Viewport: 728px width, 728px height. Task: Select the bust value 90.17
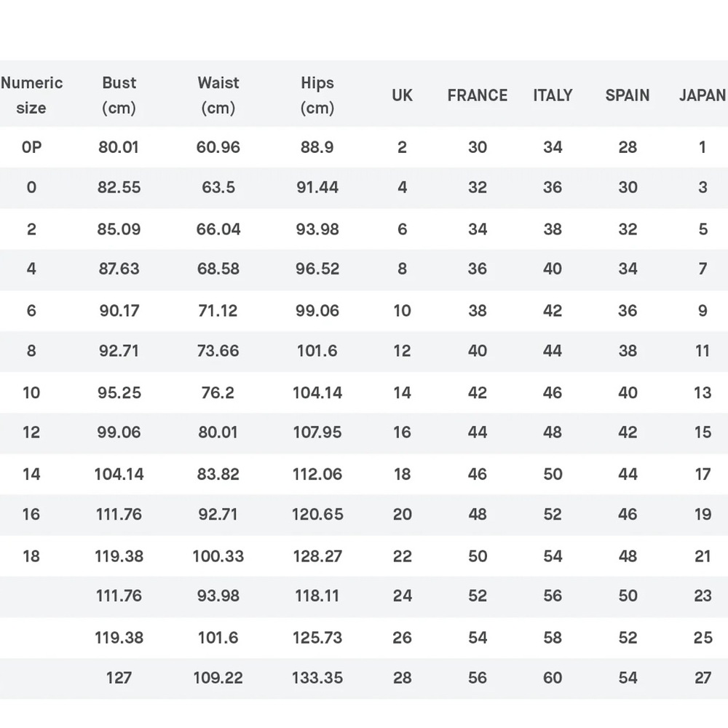pyautogui.click(x=119, y=311)
